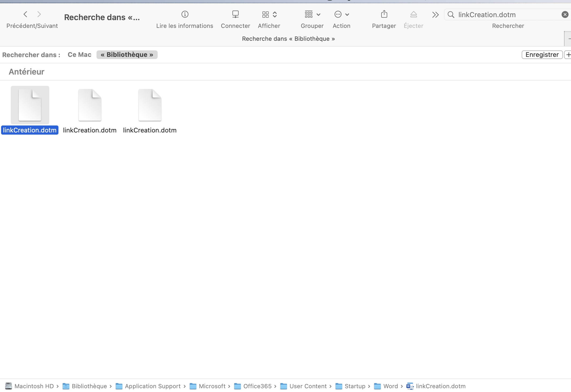The height and width of the screenshot is (392, 571).
Task: Click the Office365 folder in path bar
Action: pos(257,386)
